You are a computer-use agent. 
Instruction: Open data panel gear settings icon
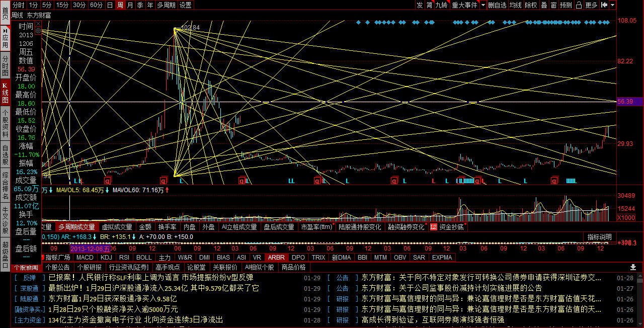(37, 31)
